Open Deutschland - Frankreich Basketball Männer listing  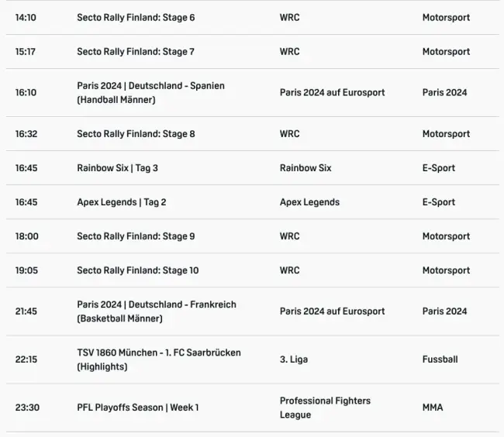pos(156,311)
